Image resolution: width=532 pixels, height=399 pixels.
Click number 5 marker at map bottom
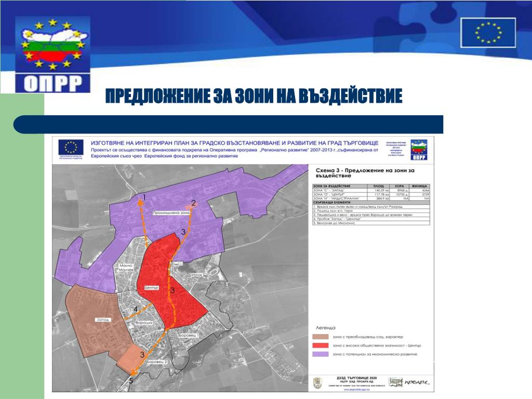pyautogui.click(x=131, y=381)
